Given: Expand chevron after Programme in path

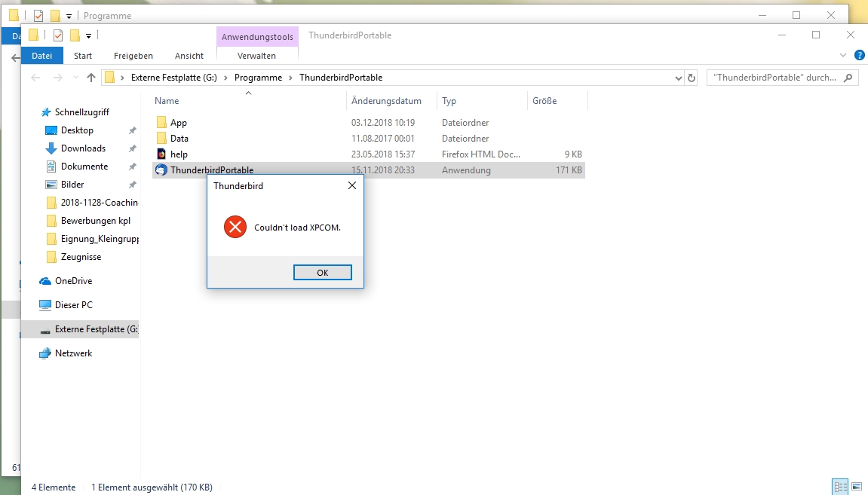Looking at the screenshot, I should (x=290, y=78).
